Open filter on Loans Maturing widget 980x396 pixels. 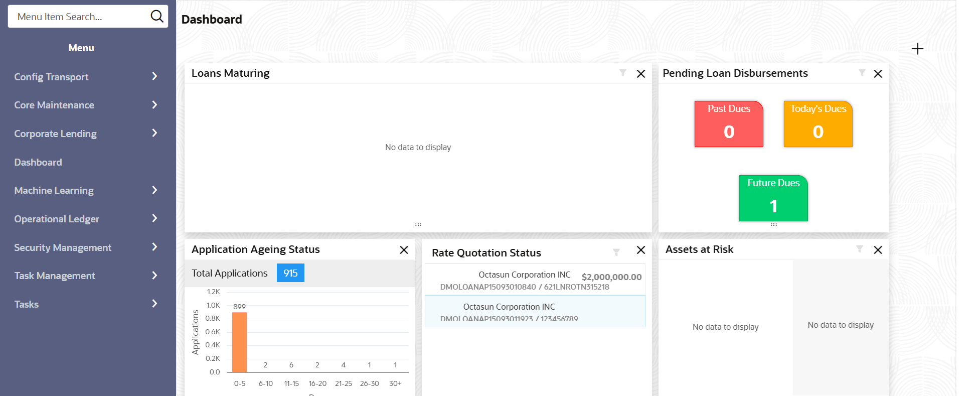[x=623, y=73]
